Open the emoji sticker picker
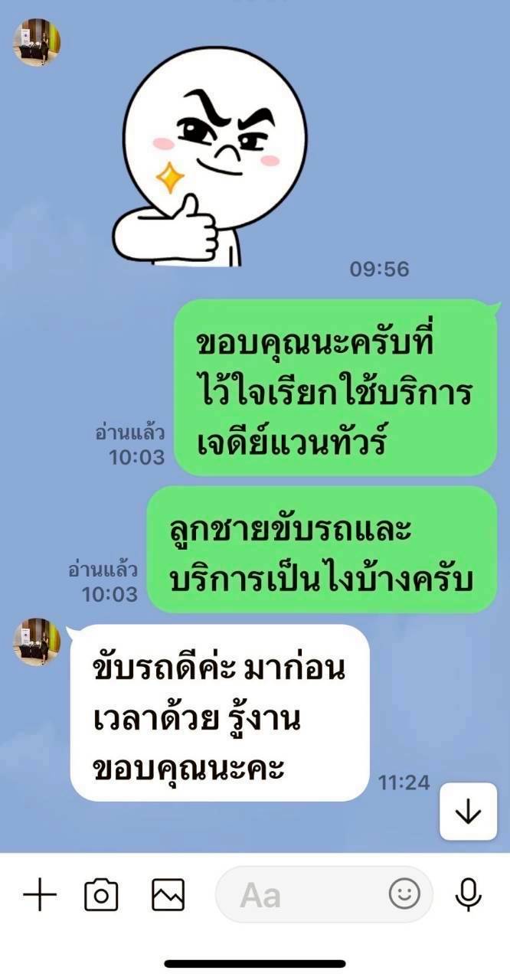Image resolution: width=510 pixels, height=980 pixels. pyautogui.click(x=405, y=893)
